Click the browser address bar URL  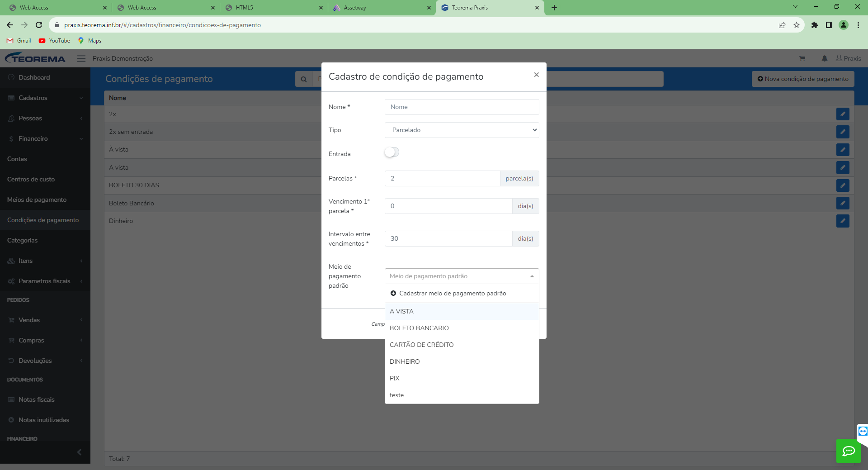pos(162,25)
